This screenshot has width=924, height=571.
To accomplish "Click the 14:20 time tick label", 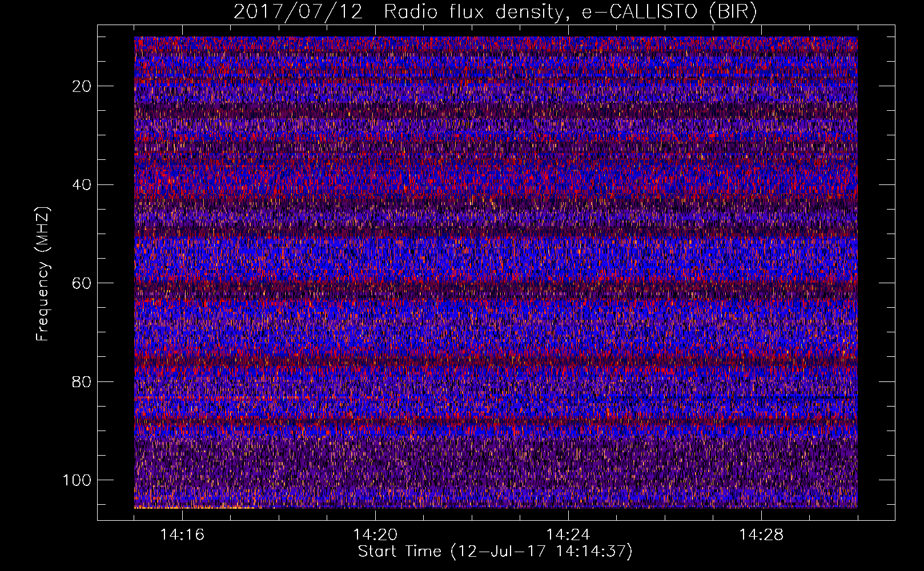I will coord(375,534).
